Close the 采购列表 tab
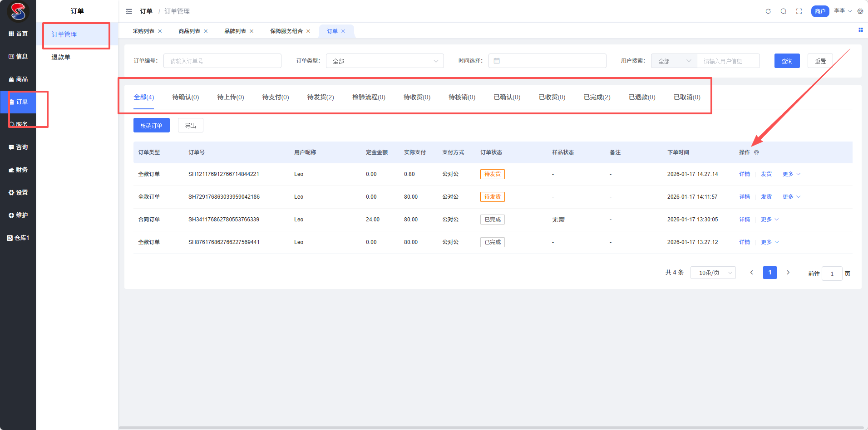This screenshot has width=868, height=430. [160, 31]
